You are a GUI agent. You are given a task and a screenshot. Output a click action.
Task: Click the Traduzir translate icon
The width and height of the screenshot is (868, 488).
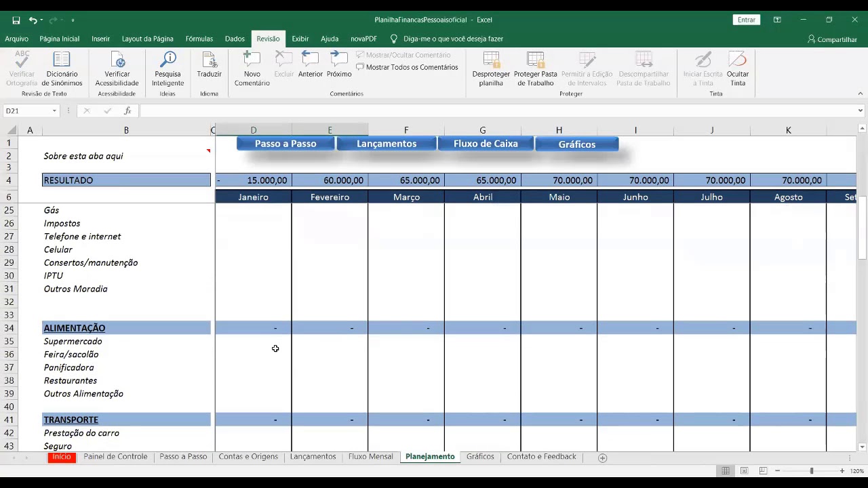(x=209, y=65)
